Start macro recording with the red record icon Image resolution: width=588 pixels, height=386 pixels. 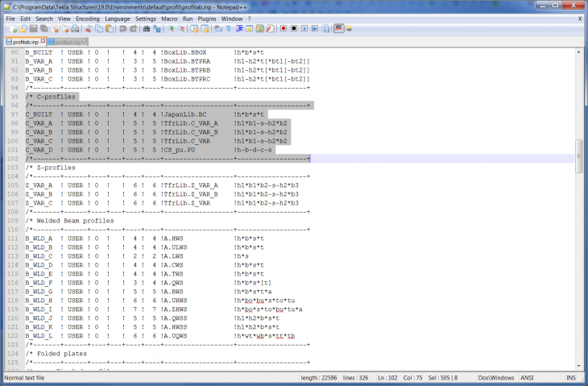coord(284,29)
